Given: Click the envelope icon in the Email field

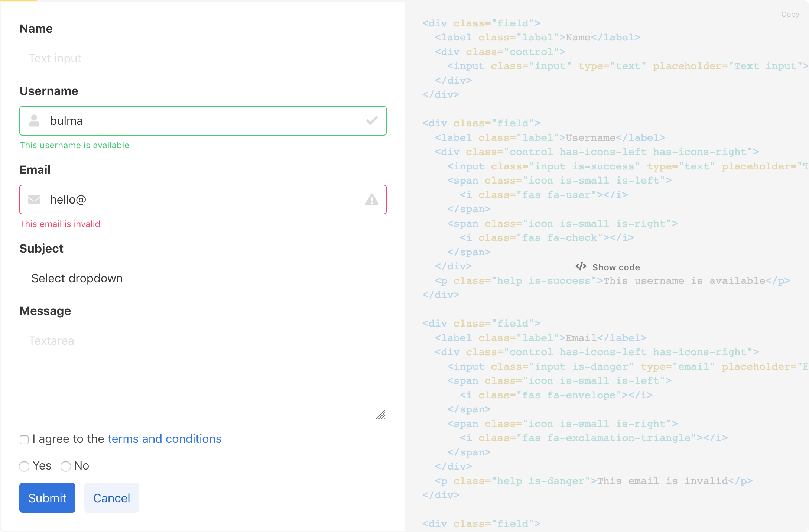Looking at the screenshot, I should tap(34, 199).
